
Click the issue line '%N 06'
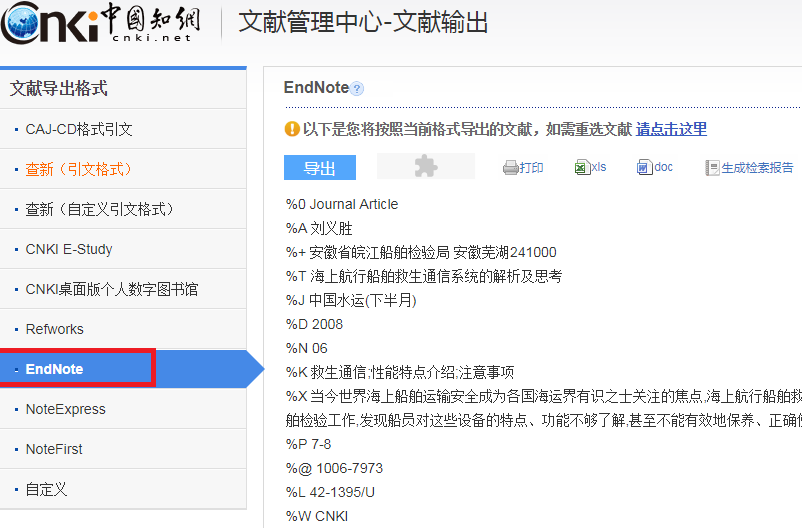306,348
